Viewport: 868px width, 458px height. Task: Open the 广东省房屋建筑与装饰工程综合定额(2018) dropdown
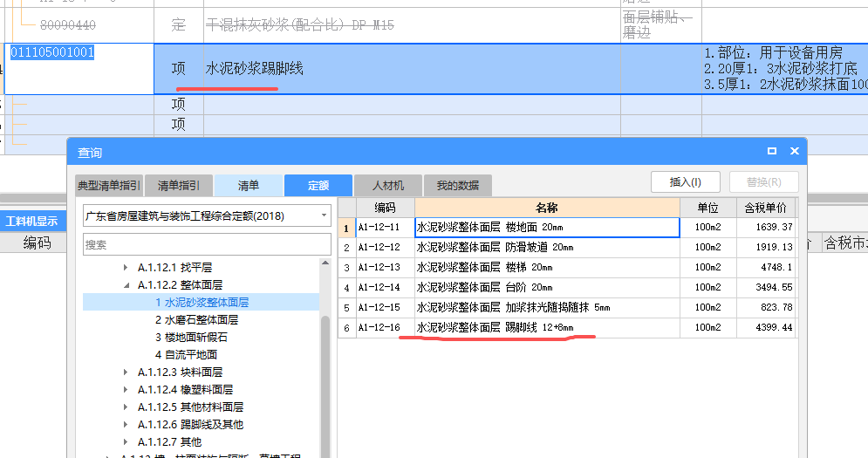[207, 216]
